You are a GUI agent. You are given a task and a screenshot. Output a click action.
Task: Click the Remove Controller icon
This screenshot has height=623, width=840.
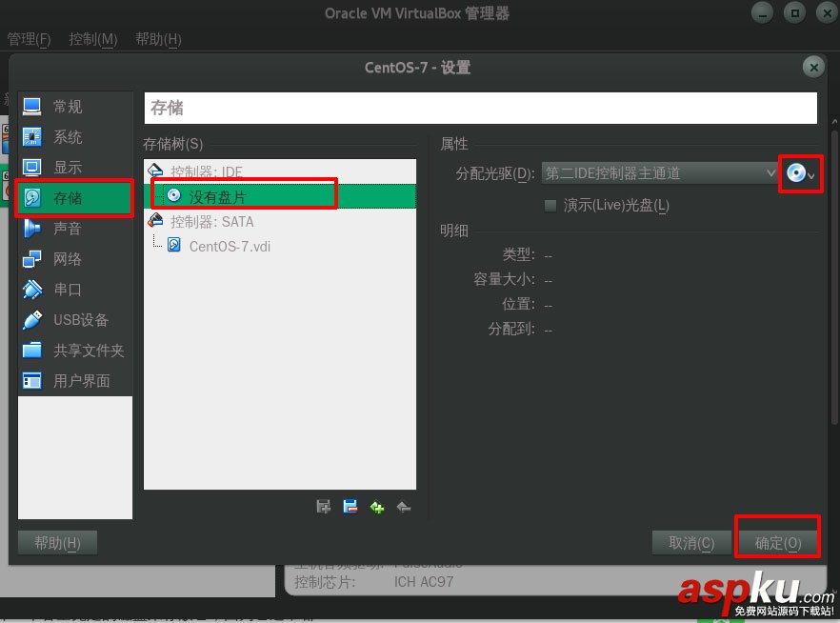pyautogui.click(x=350, y=508)
